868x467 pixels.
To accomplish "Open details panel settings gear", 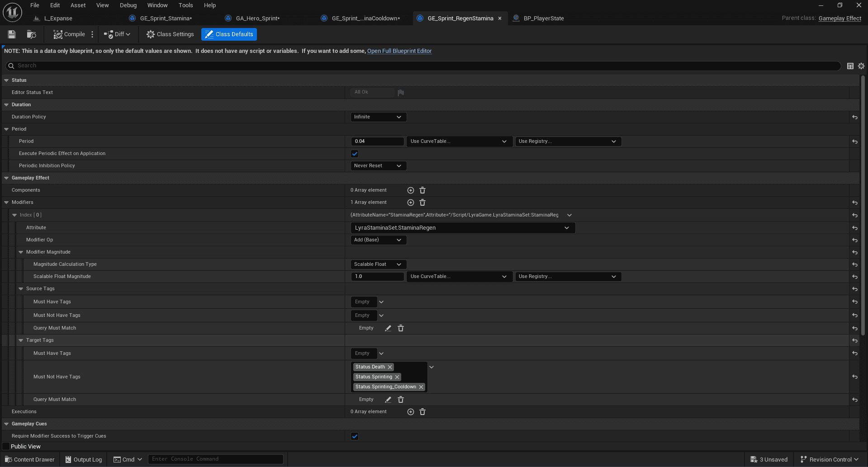I will click(861, 66).
